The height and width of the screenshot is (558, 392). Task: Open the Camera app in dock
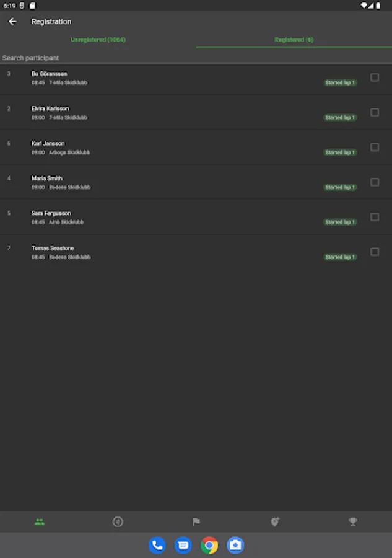click(x=235, y=546)
